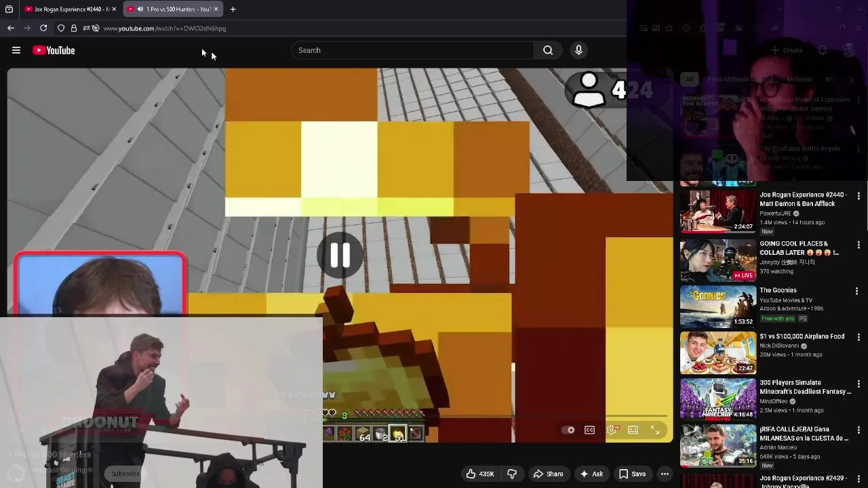This screenshot has width=868, height=488.
Task: Click the address bar URL text
Action: point(165,28)
